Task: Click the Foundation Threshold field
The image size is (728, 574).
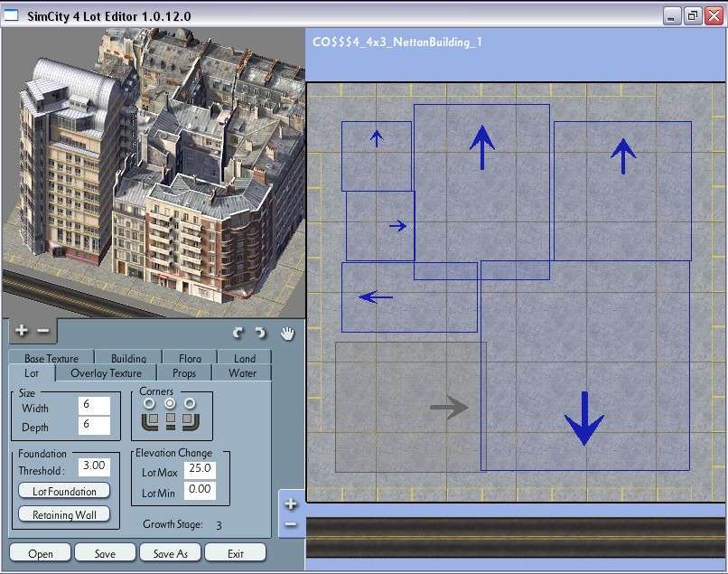Action: pyautogui.click(x=94, y=466)
